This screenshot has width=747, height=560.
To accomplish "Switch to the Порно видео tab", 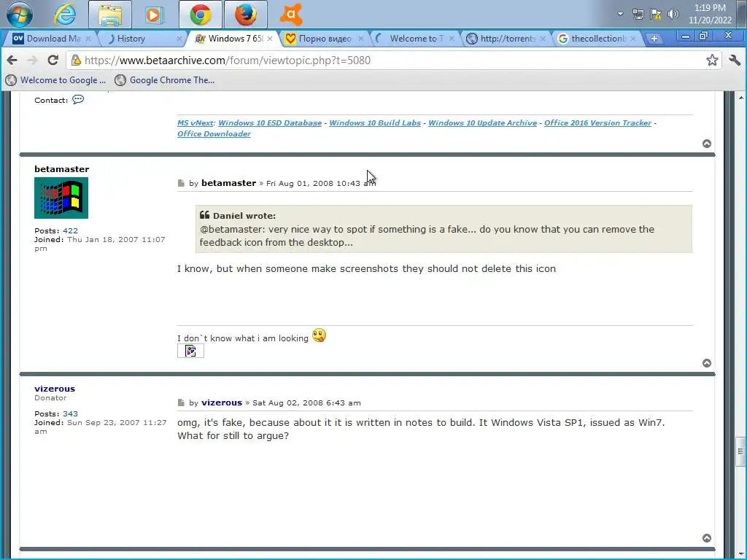I will [324, 39].
